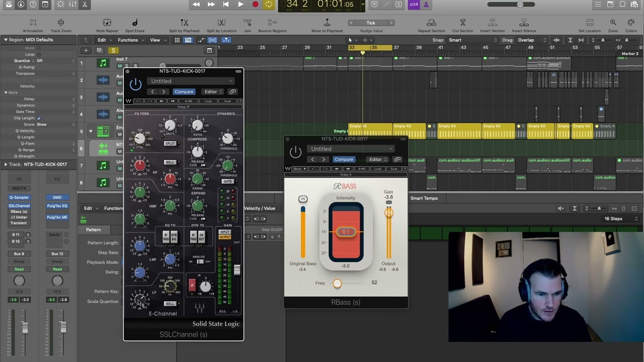Click the SSL Gate button in dynamics
Screen dimensions: 644x362
(228, 182)
